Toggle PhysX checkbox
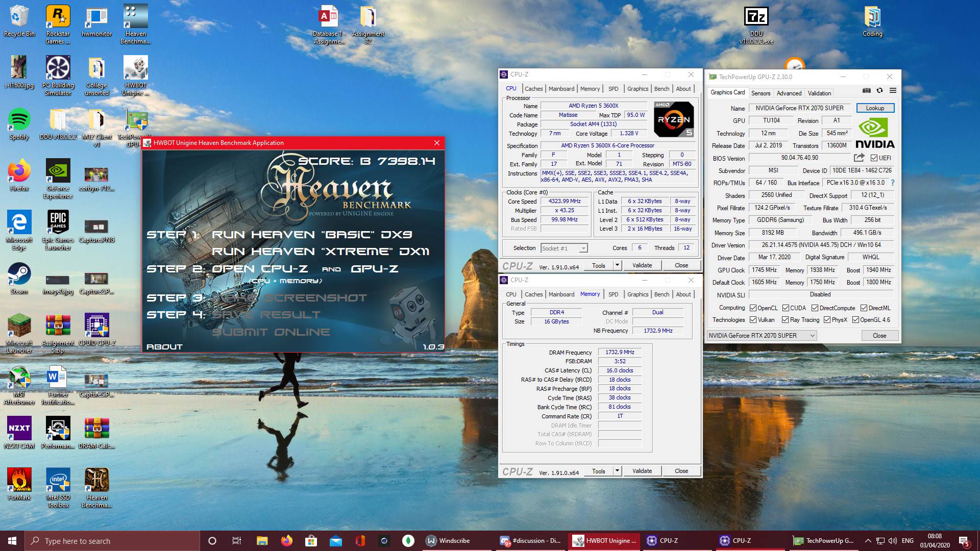980x551 pixels. 827,320
